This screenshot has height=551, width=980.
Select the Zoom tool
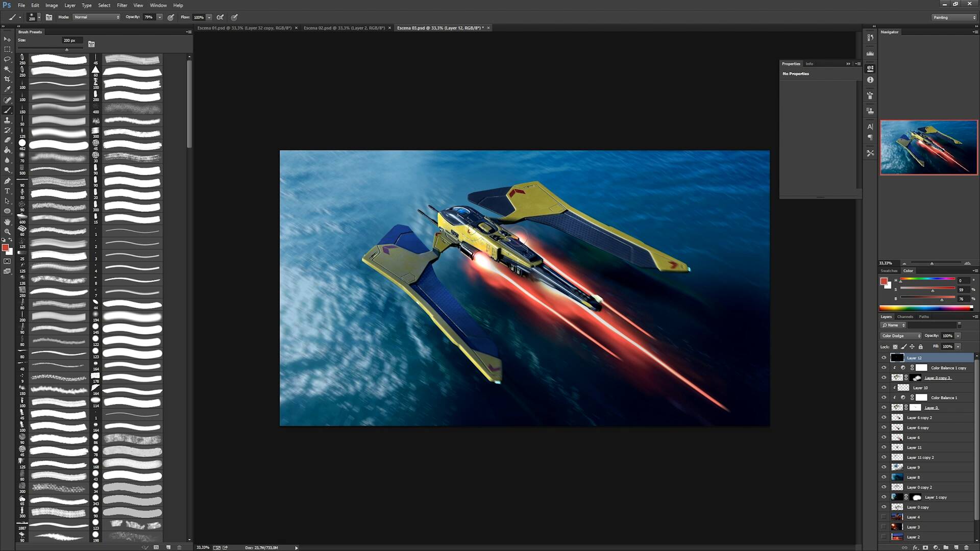click(7, 232)
